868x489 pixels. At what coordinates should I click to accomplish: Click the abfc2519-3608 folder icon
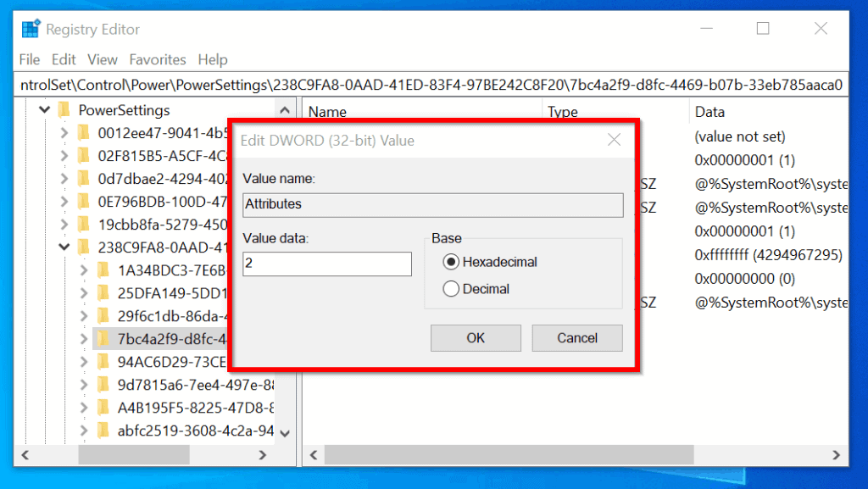pyautogui.click(x=103, y=431)
